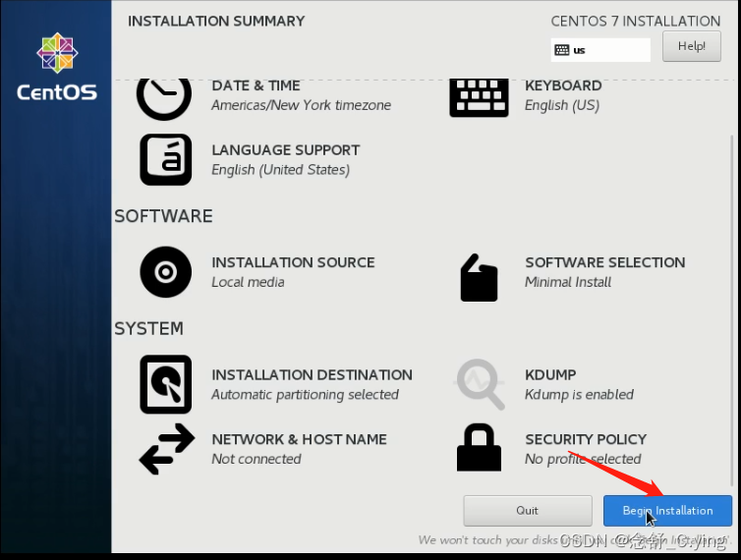Open Date & Time clock icon
Image resolution: width=741 pixels, height=560 pixels.
pyautogui.click(x=164, y=99)
